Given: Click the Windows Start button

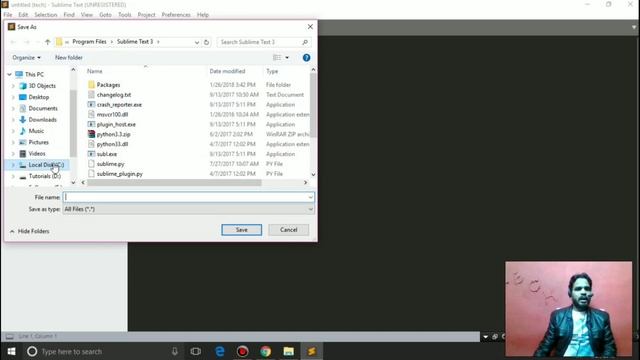Looking at the screenshot, I should 11,351.
